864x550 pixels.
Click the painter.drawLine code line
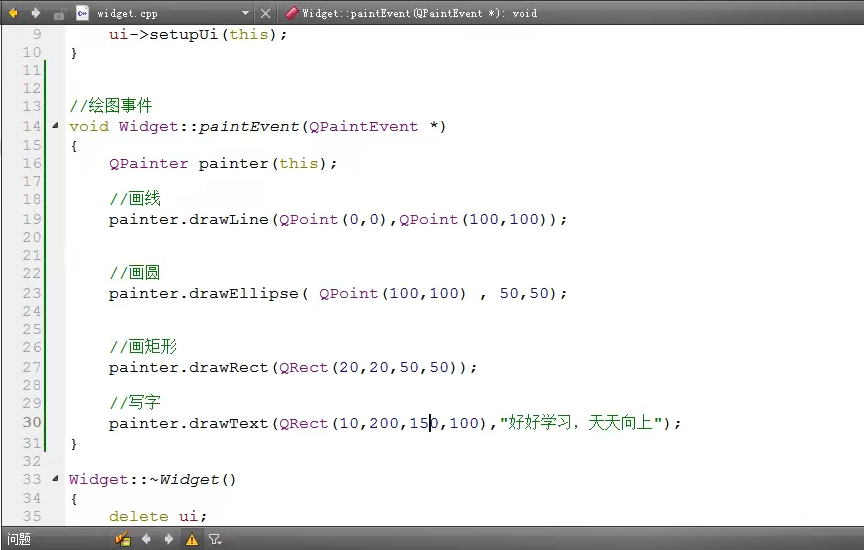(x=337, y=219)
